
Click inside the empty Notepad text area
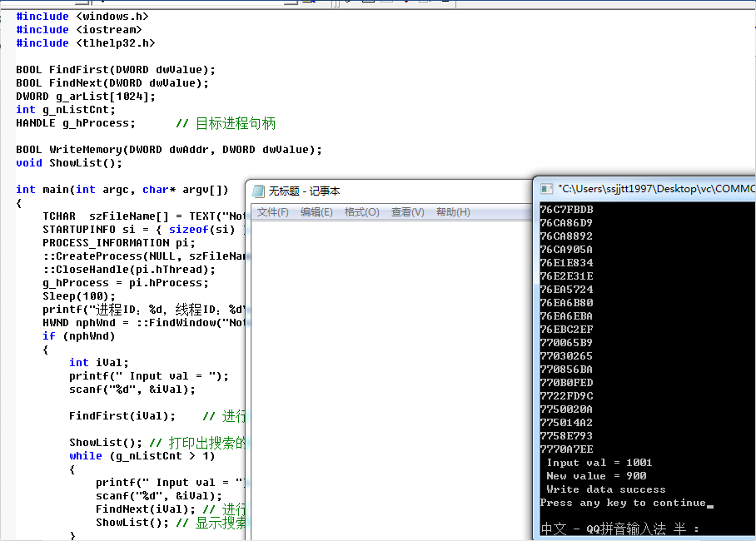point(391,381)
